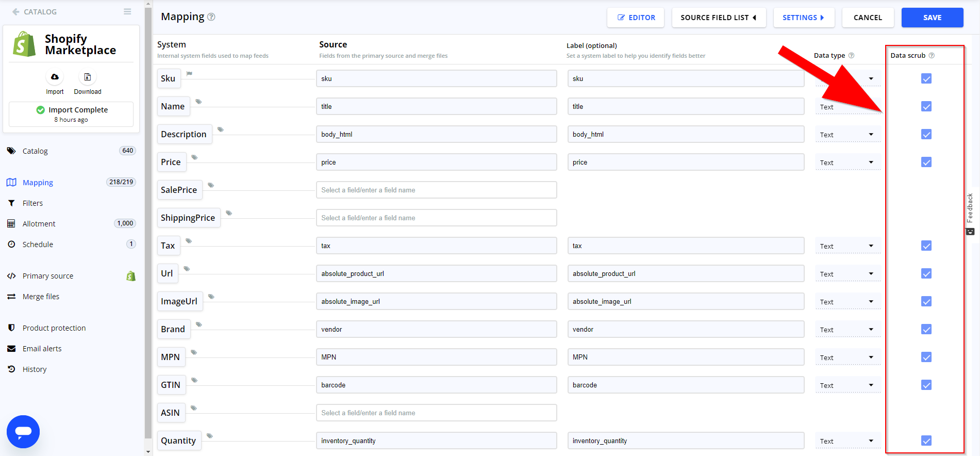Toggle Data scrub checkbox for Sku row
Viewport: 980px width, 456px height.
[926, 78]
